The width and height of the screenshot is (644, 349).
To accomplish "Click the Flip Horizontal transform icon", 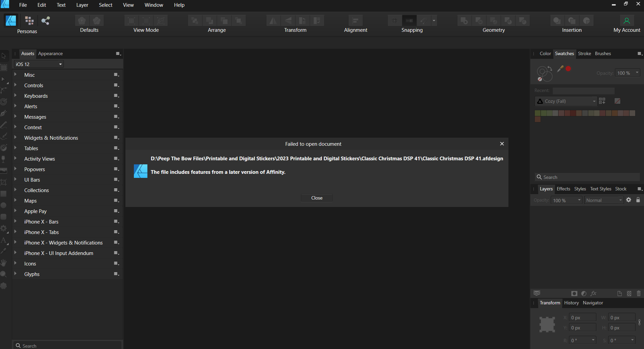I will coord(273,21).
